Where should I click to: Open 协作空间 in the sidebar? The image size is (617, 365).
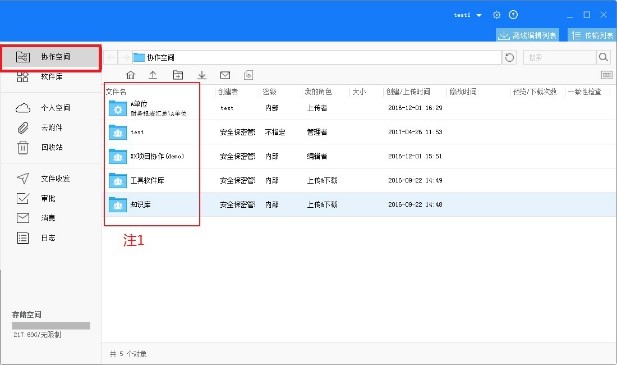51,57
